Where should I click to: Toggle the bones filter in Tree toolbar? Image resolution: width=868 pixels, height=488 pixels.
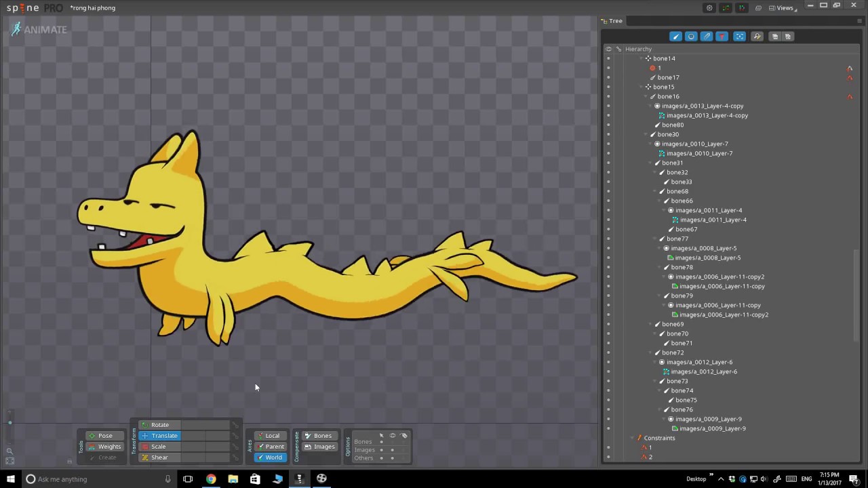click(x=675, y=37)
